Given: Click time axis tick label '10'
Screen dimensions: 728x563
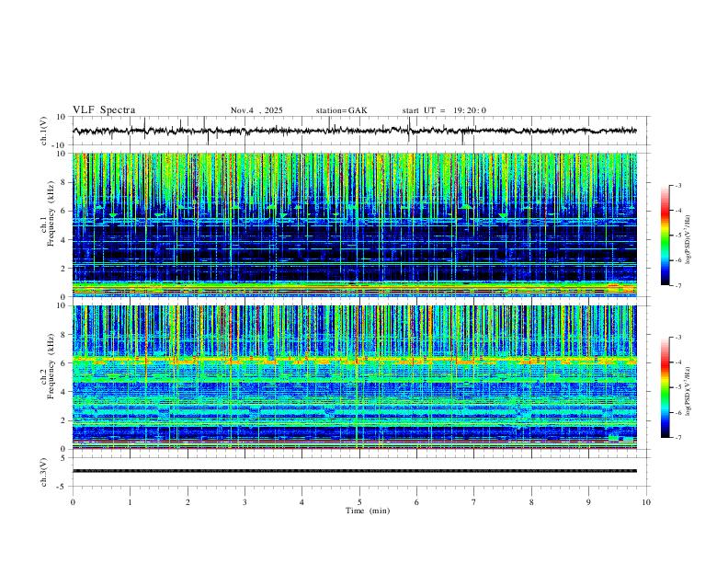Looking at the screenshot, I should tap(646, 502).
